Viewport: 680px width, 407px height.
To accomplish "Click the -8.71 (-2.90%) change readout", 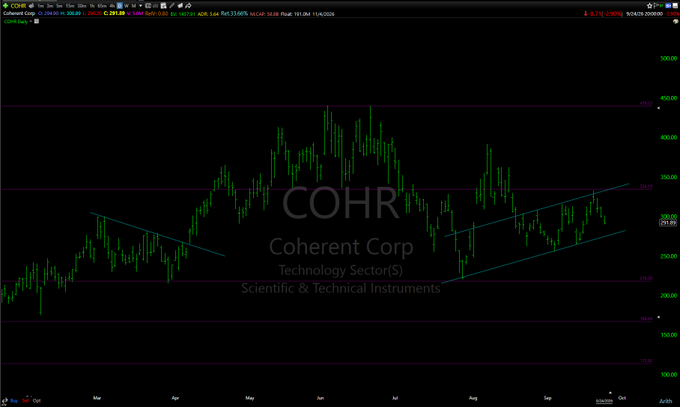I will point(603,13).
